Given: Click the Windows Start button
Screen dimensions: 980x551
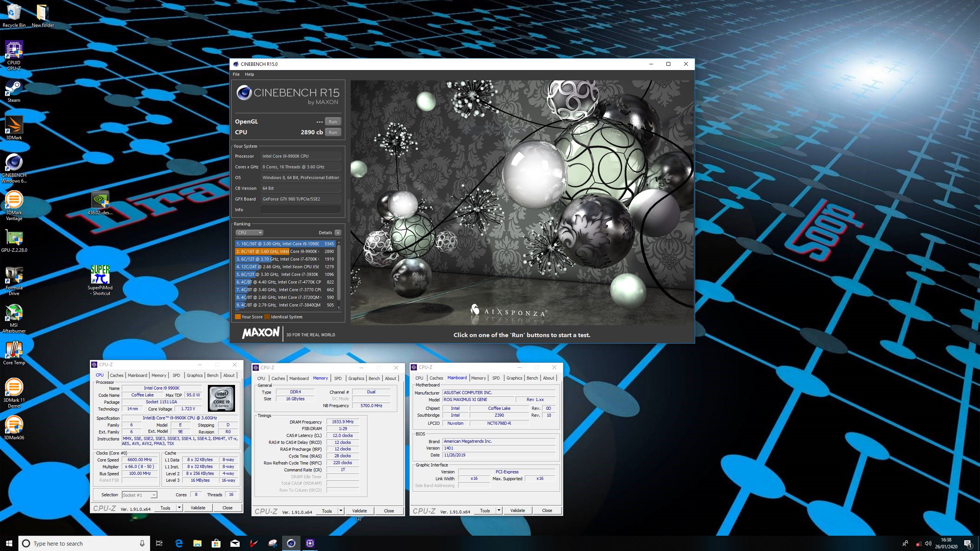Looking at the screenshot, I should click(9, 543).
